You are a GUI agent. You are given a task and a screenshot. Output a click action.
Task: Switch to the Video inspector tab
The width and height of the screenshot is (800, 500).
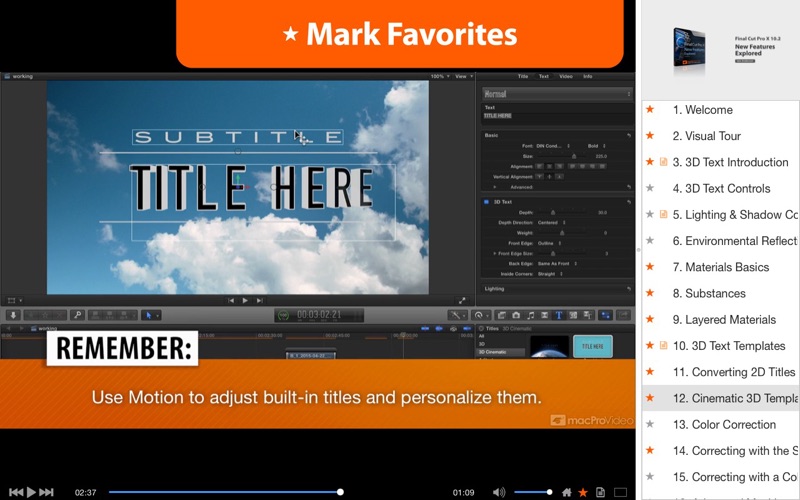(x=566, y=77)
